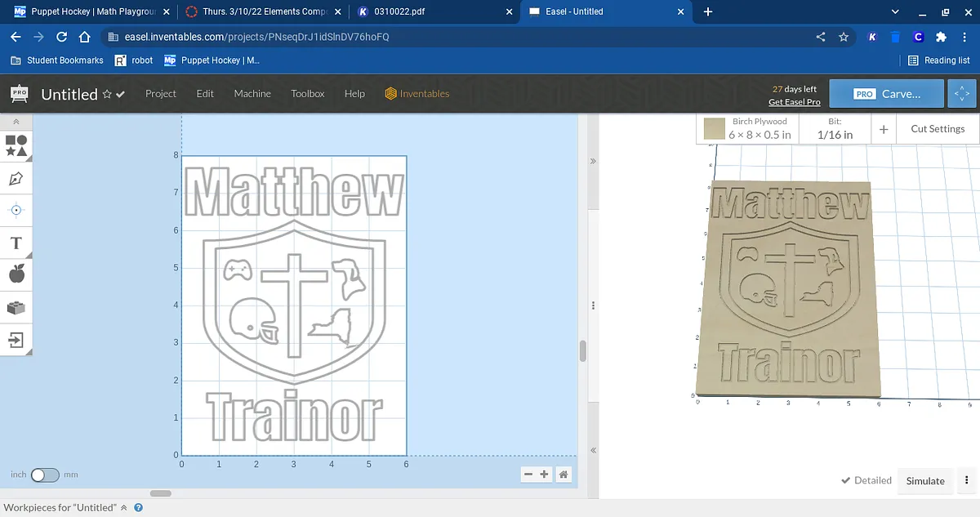Screen dimensions: 980x517
Task: Click the Easel Pro logo icon
Action: coord(19,93)
